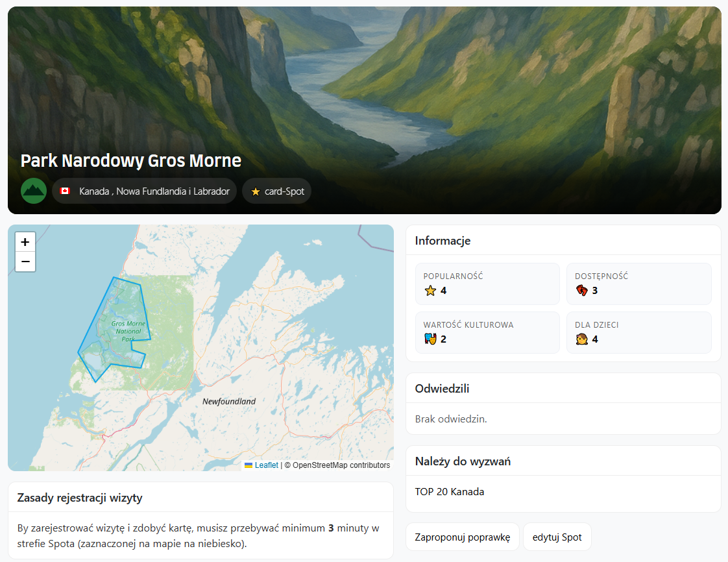Click the Canada flag icon
This screenshot has height=562, width=728.
click(65, 191)
